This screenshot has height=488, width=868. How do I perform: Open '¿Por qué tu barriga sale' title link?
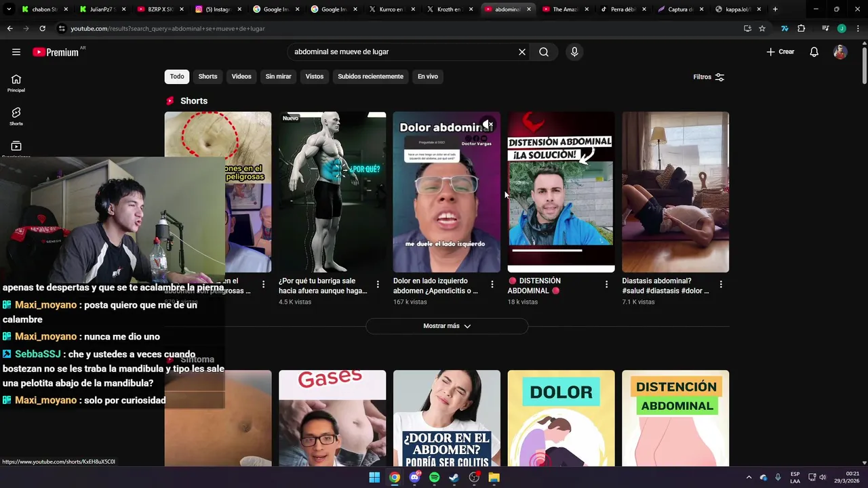(323, 285)
